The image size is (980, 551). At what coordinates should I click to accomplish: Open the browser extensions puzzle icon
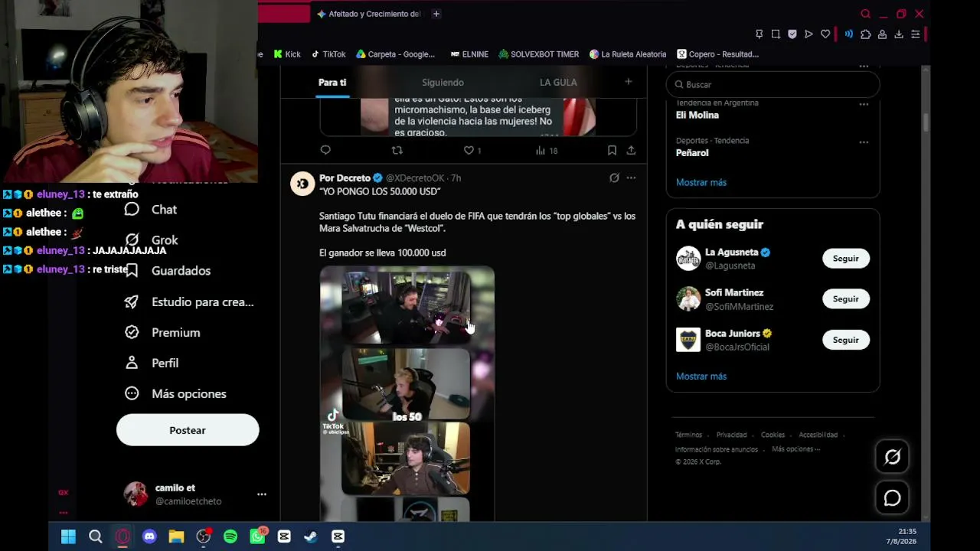pyautogui.click(x=866, y=34)
